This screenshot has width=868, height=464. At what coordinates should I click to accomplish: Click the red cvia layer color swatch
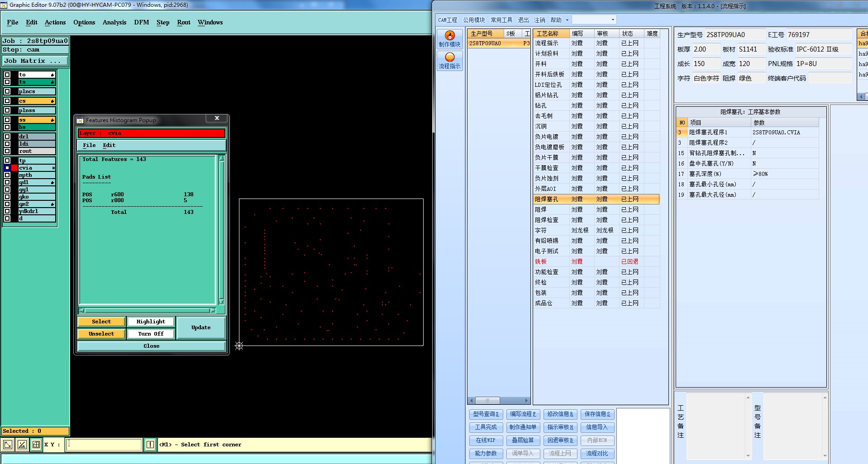(x=14, y=168)
